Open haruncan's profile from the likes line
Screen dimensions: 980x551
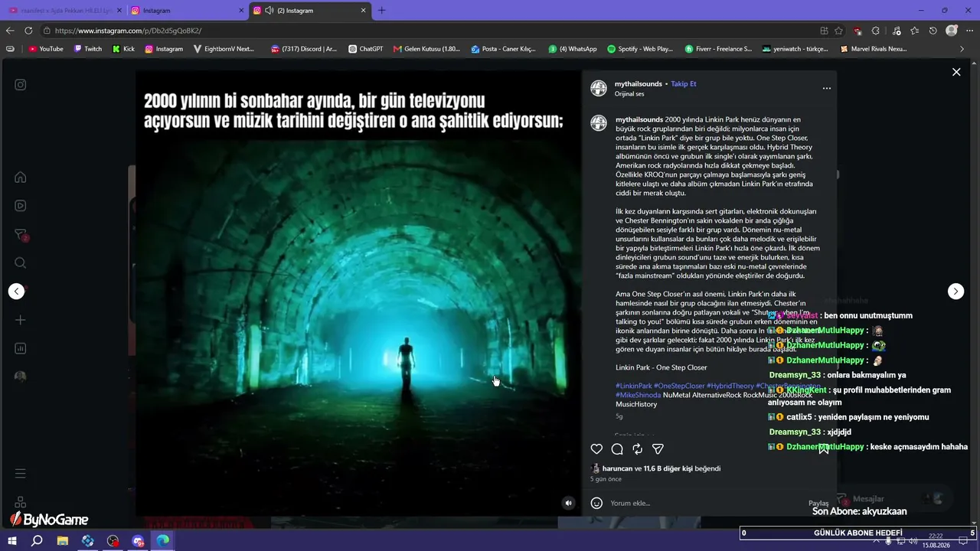[x=617, y=468]
